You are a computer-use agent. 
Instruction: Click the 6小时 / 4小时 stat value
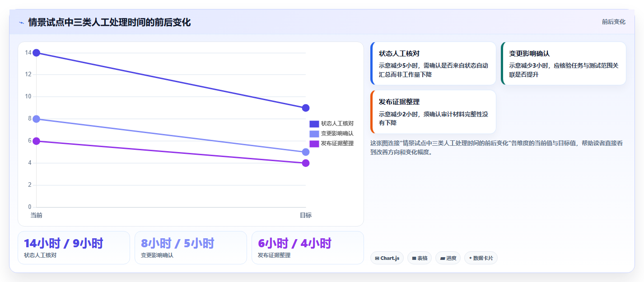coord(294,243)
